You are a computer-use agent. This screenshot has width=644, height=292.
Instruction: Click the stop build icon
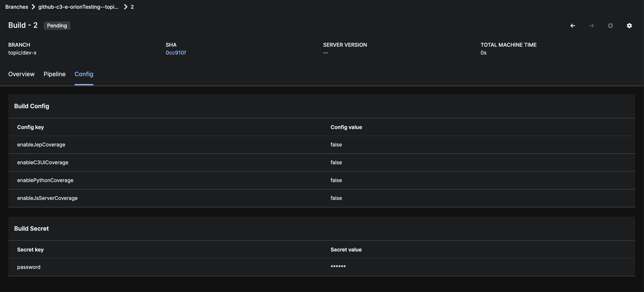[x=610, y=25]
